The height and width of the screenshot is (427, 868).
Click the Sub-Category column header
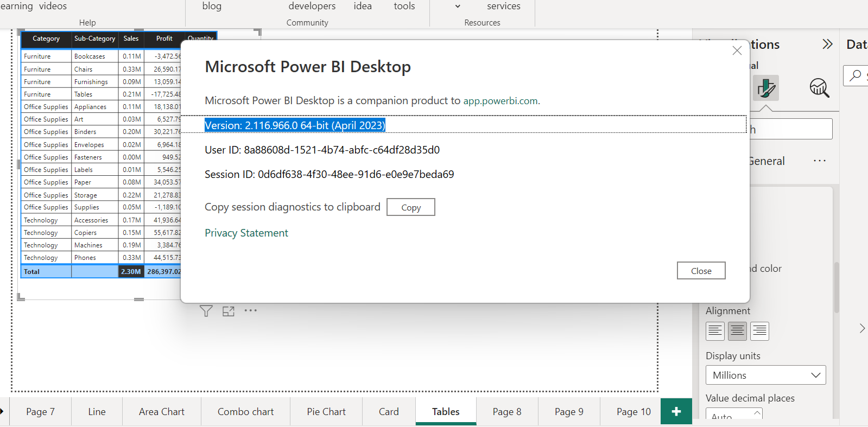(x=94, y=39)
